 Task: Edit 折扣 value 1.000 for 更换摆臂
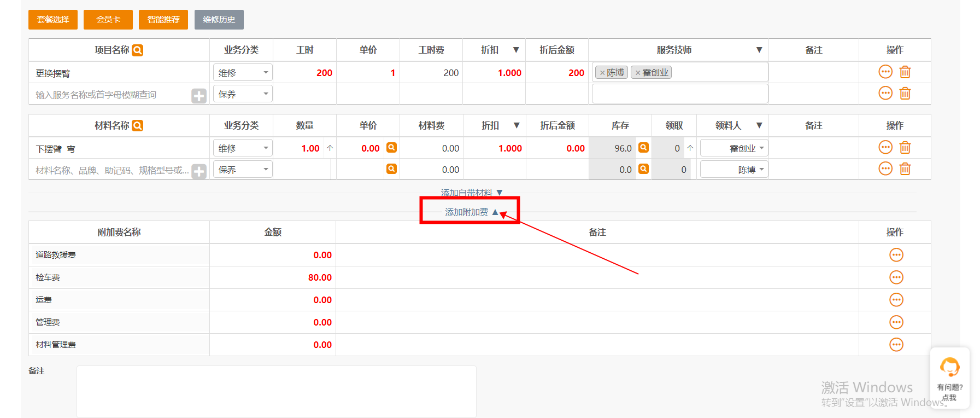click(x=494, y=73)
